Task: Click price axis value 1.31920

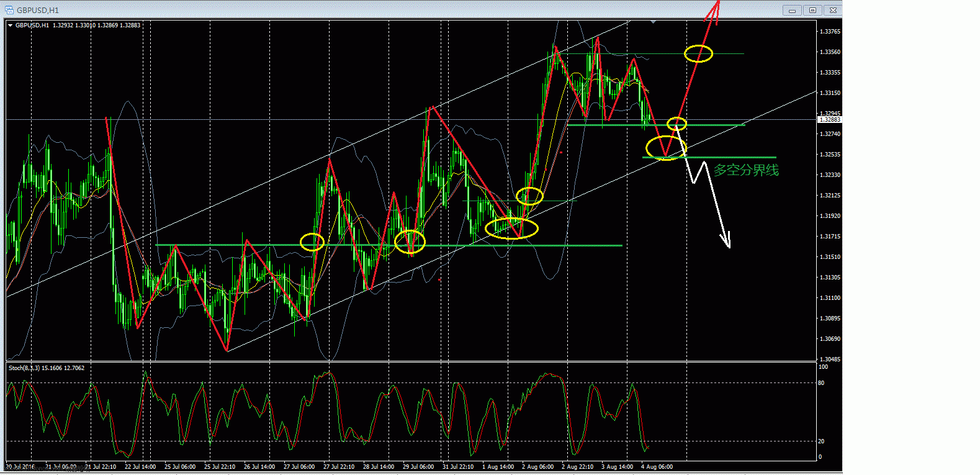Action: pyautogui.click(x=830, y=215)
